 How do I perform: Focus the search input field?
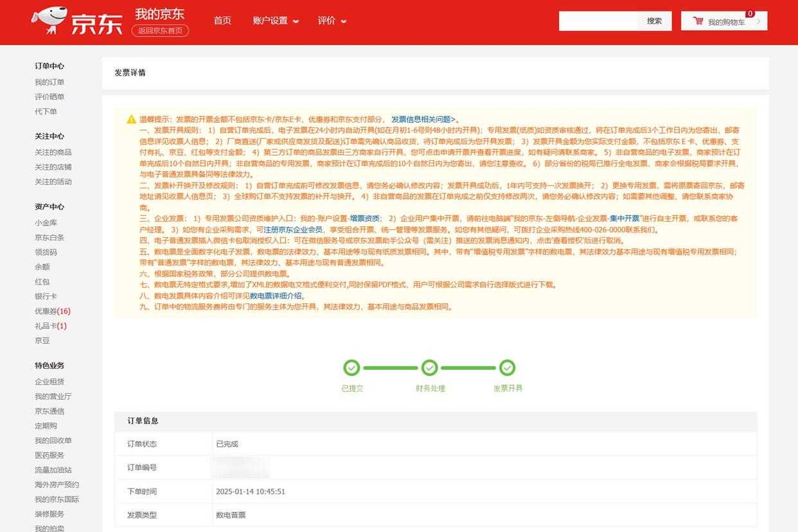click(x=598, y=21)
